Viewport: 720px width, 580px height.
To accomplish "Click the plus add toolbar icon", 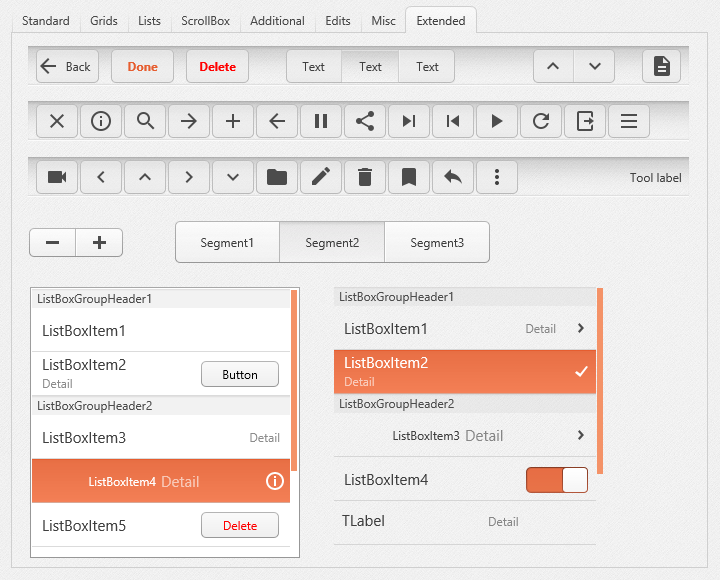I will (x=233, y=121).
